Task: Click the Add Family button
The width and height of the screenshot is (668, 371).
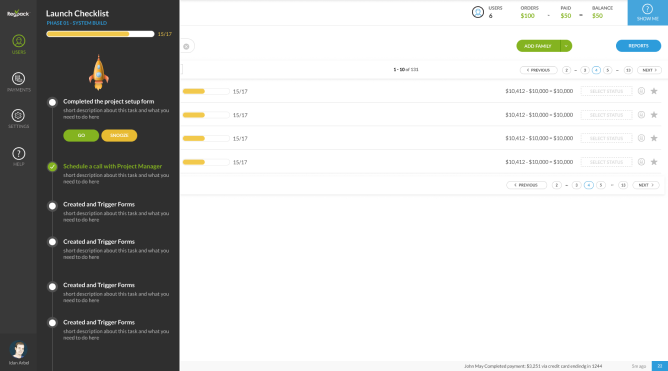Action: (538, 46)
